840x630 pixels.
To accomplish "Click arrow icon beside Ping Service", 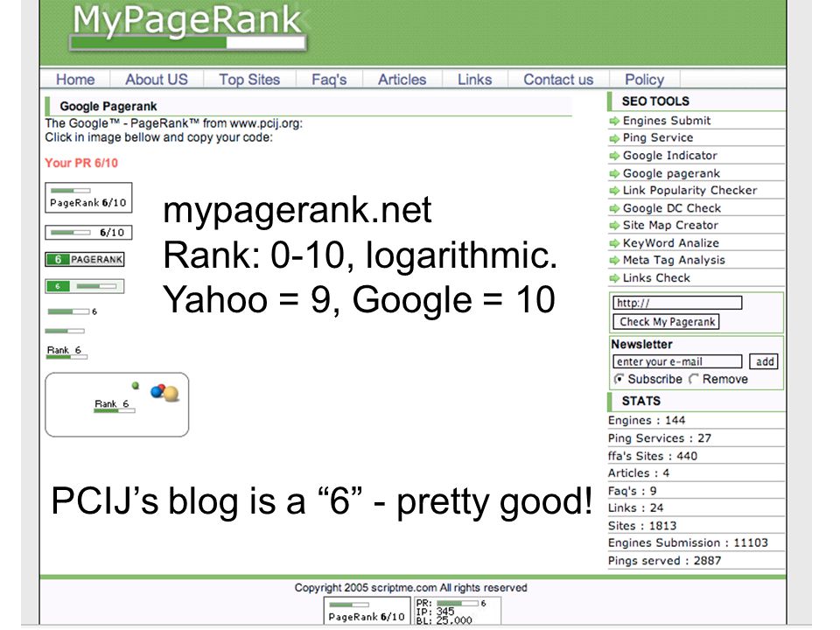I will [x=614, y=138].
